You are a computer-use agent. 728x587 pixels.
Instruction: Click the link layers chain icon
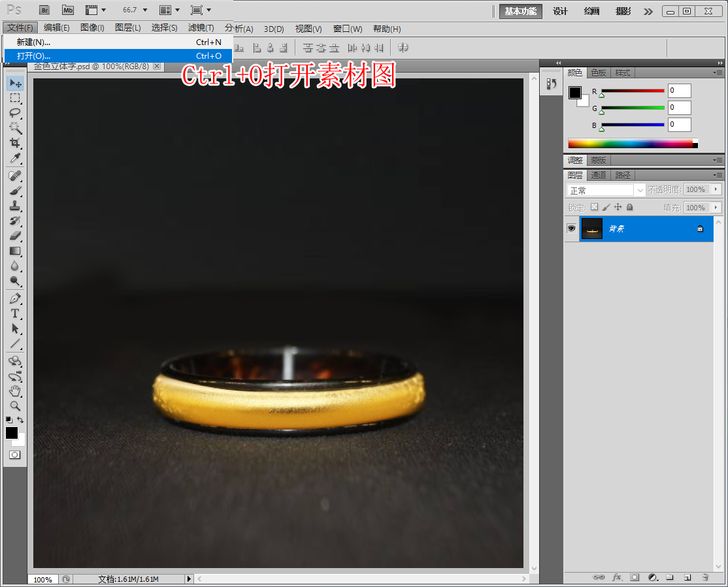[x=599, y=577]
